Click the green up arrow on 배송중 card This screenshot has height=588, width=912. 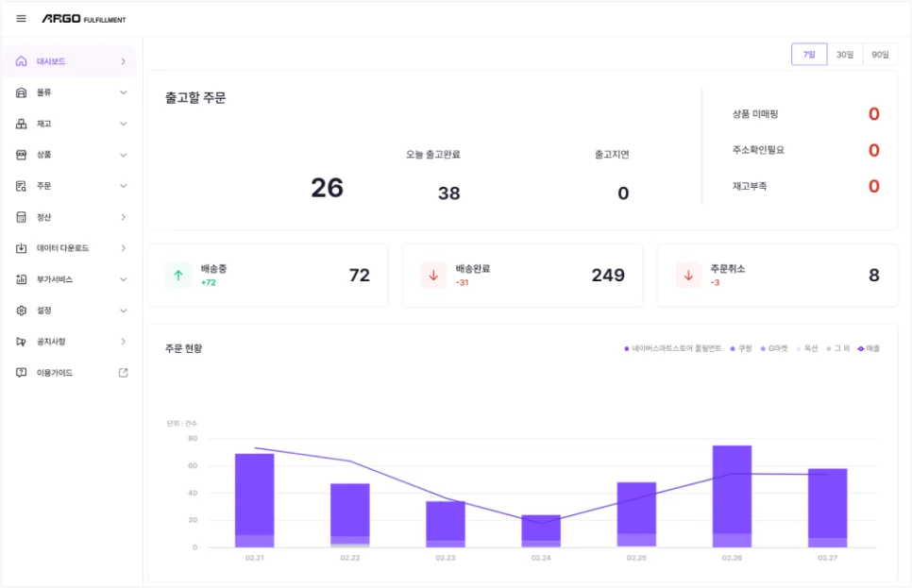pyautogui.click(x=178, y=275)
